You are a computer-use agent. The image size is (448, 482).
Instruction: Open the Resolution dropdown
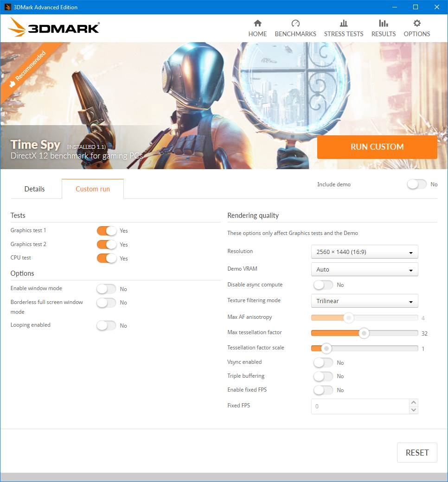pos(365,252)
